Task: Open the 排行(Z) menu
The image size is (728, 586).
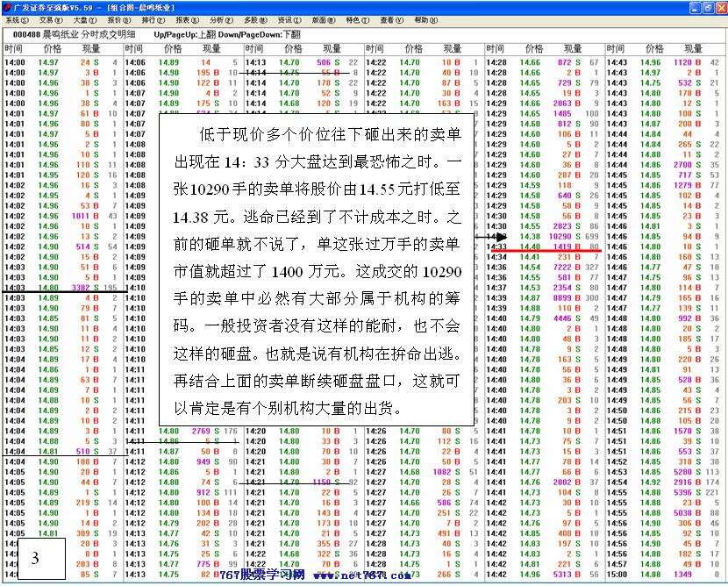Action: point(153,20)
